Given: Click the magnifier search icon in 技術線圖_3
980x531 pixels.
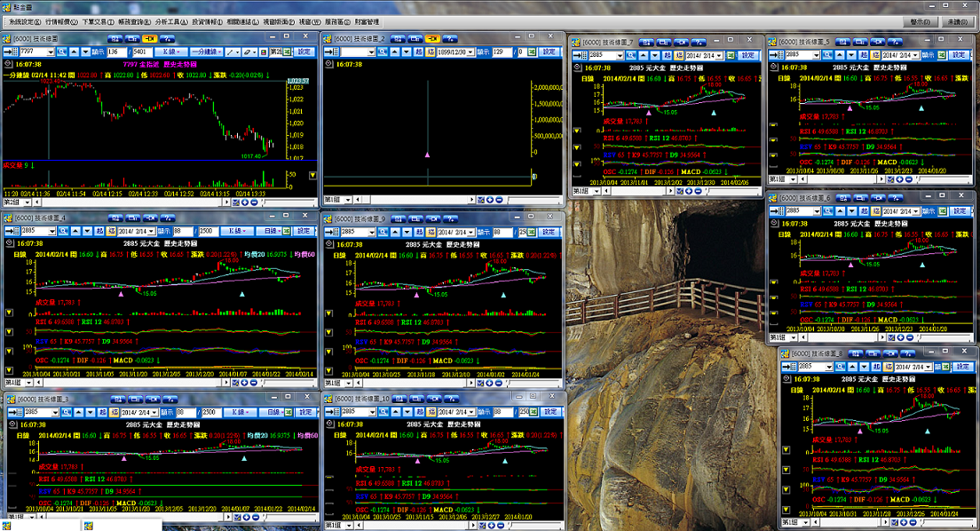Looking at the screenshot, I should click(x=67, y=412).
